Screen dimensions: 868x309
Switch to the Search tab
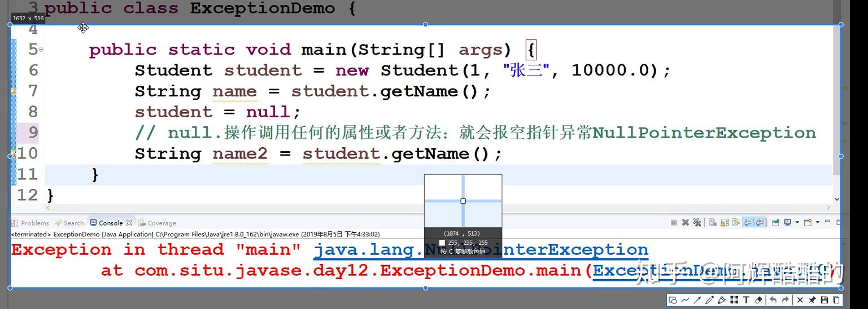[69, 223]
